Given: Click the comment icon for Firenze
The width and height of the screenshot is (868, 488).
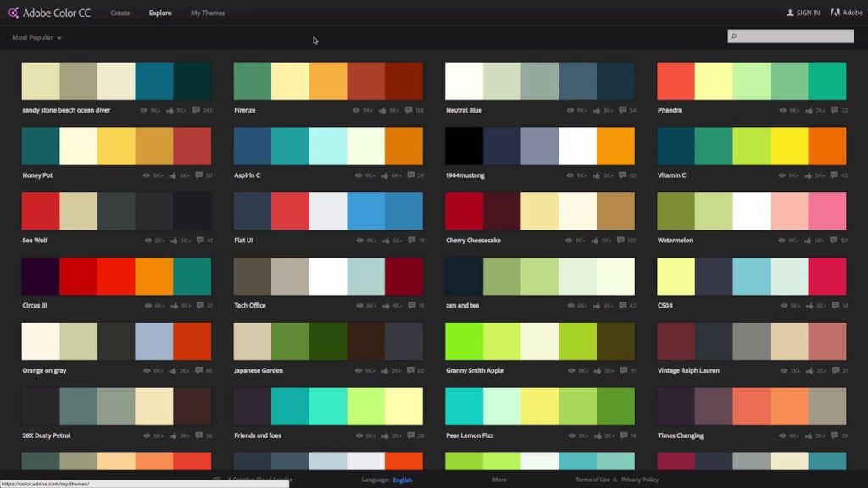Looking at the screenshot, I should (x=409, y=110).
